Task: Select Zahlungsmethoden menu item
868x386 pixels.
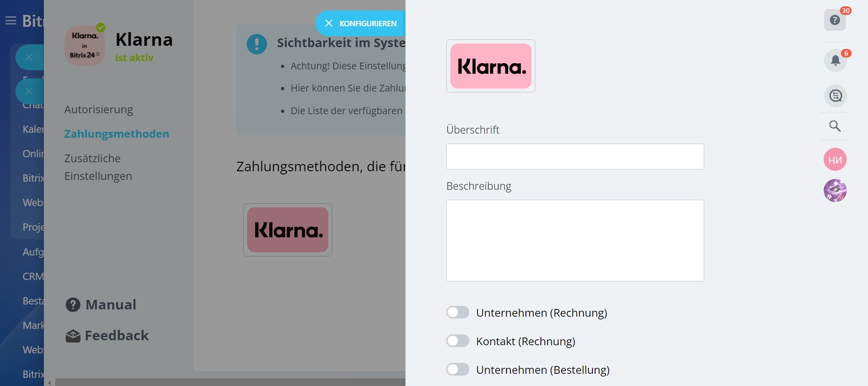Action: pos(117,134)
